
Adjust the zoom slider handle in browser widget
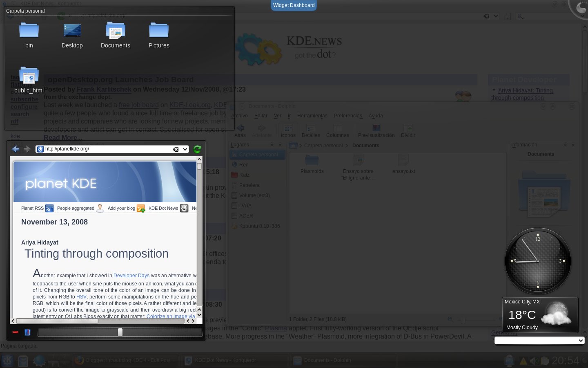(120, 332)
